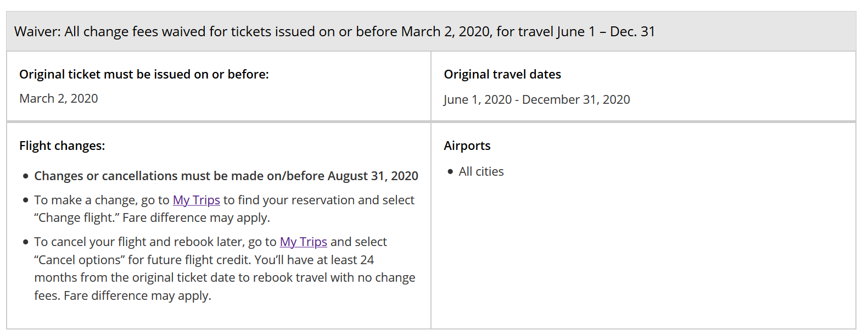Click the bold August 31, 2020 deadline line

pyautogui.click(x=226, y=176)
